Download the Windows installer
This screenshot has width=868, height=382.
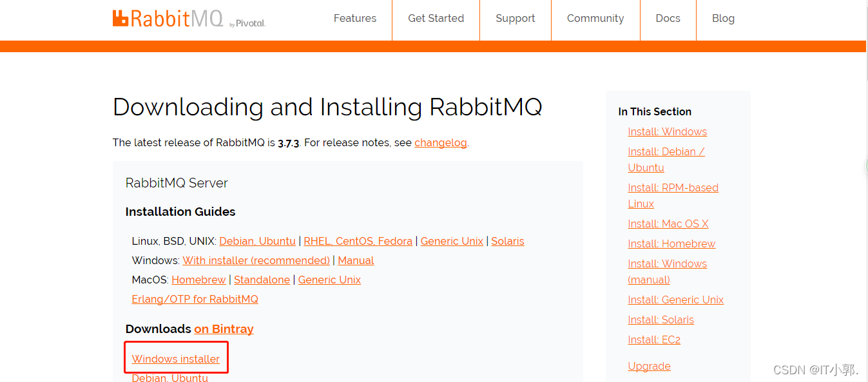pos(175,359)
